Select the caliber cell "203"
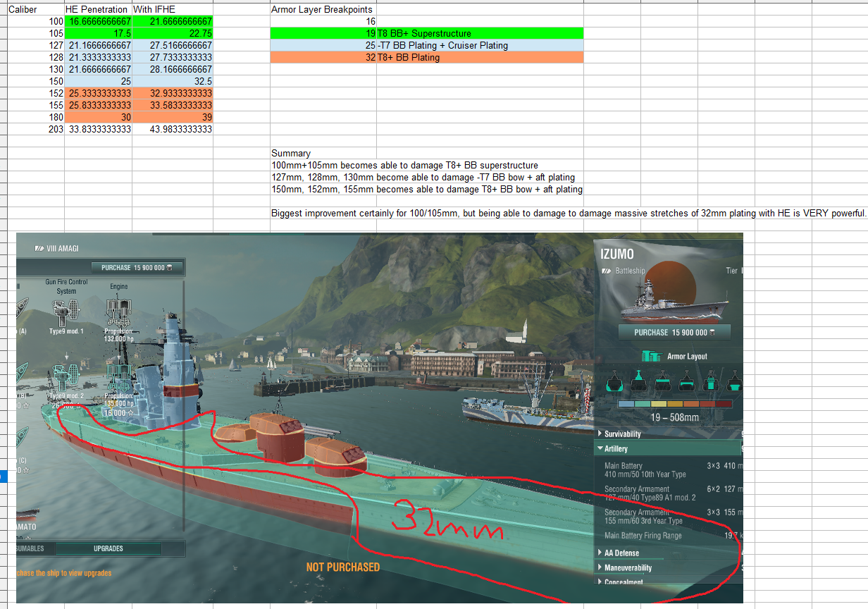868x609 pixels. coord(35,130)
